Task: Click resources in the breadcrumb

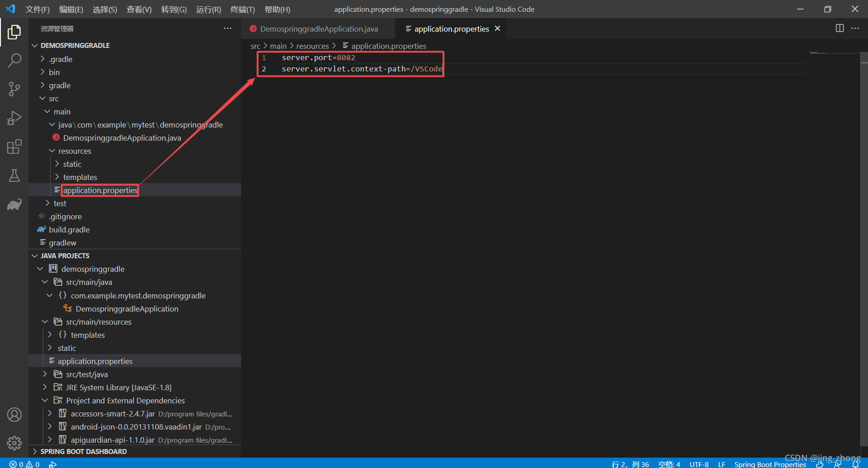Action: [x=313, y=46]
